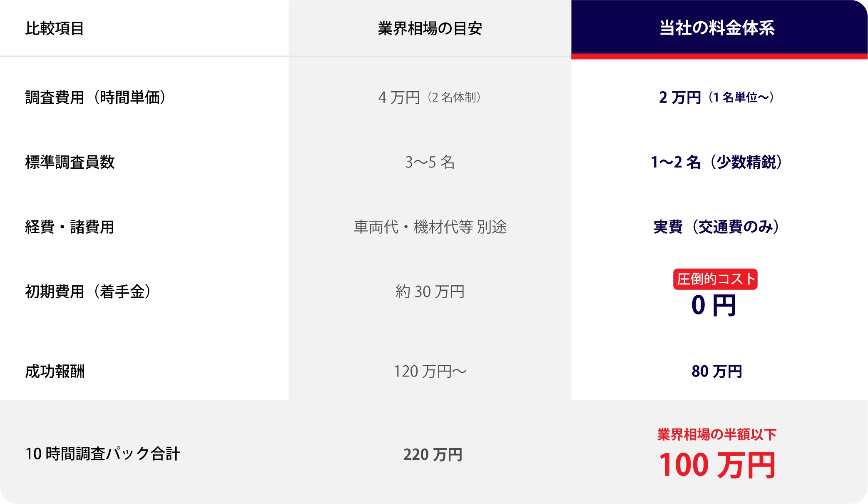Click the 120万円〜 success fee value

click(430, 371)
